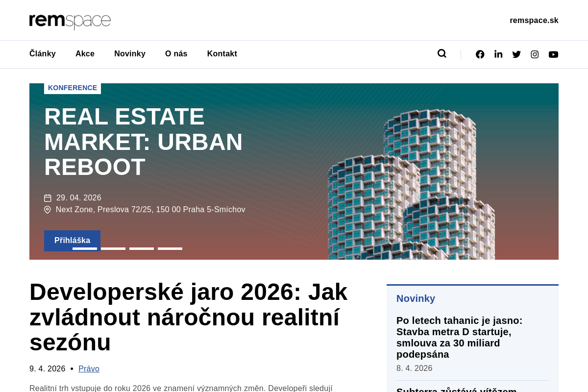
Task: Navigate to the Kontakt page
Action: [222, 54]
